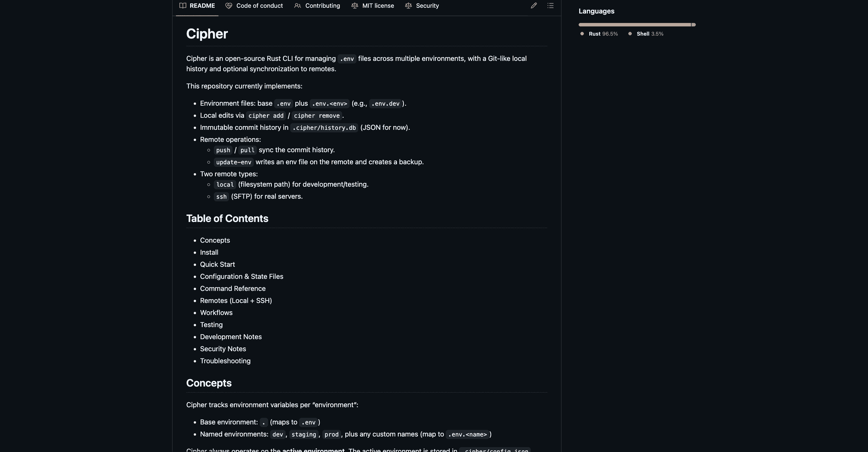
Task: Click the Rust segment of languages bar
Action: click(x=634, y=25)
